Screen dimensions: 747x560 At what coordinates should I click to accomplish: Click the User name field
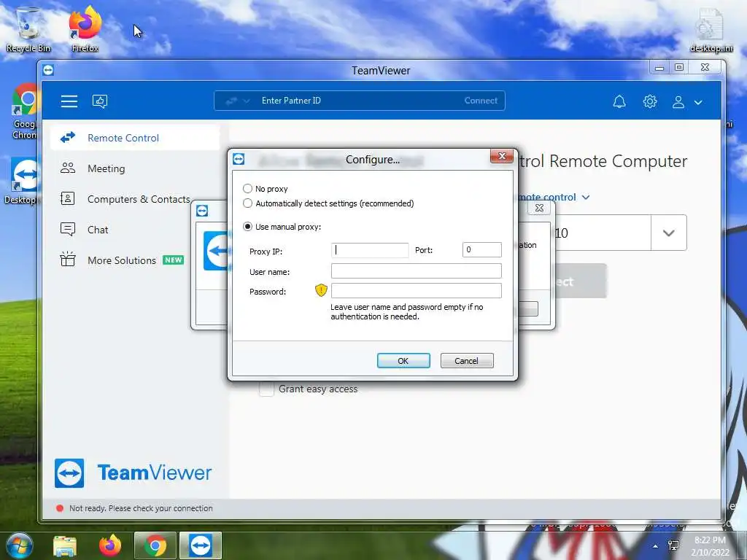coord(417,271)
